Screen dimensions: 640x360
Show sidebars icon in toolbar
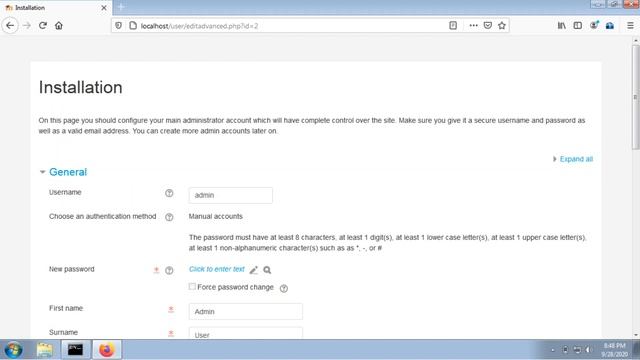578,25
